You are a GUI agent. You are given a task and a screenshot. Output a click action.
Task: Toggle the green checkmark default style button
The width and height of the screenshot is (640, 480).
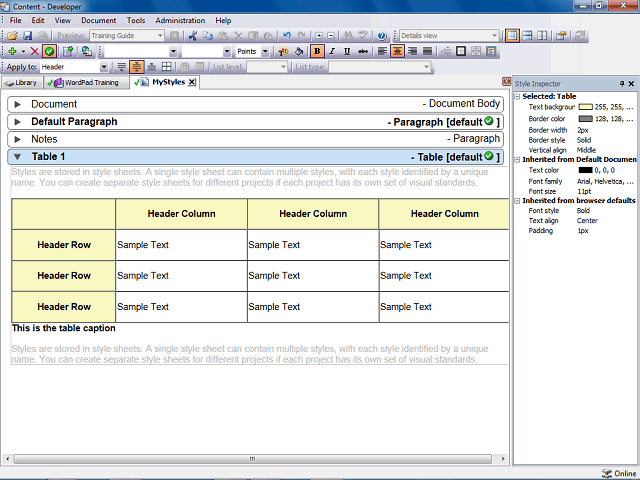tap(49, 51)
